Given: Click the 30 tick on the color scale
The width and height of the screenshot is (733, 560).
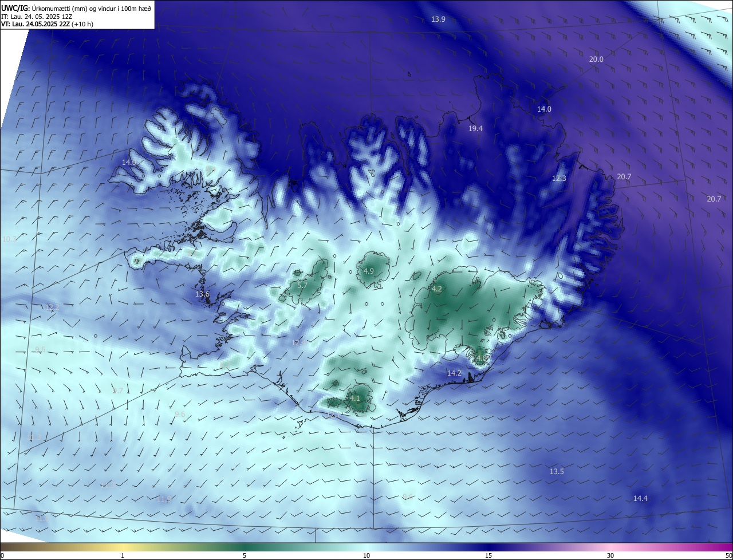Looking at the screenshot, I should click(x=610, y=556).
